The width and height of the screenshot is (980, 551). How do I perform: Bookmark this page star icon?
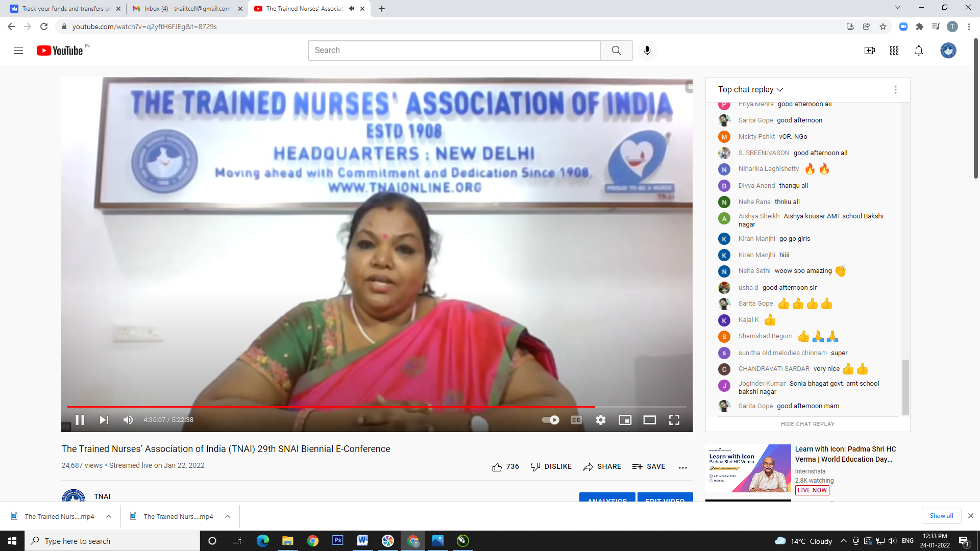tap(883, 27)
